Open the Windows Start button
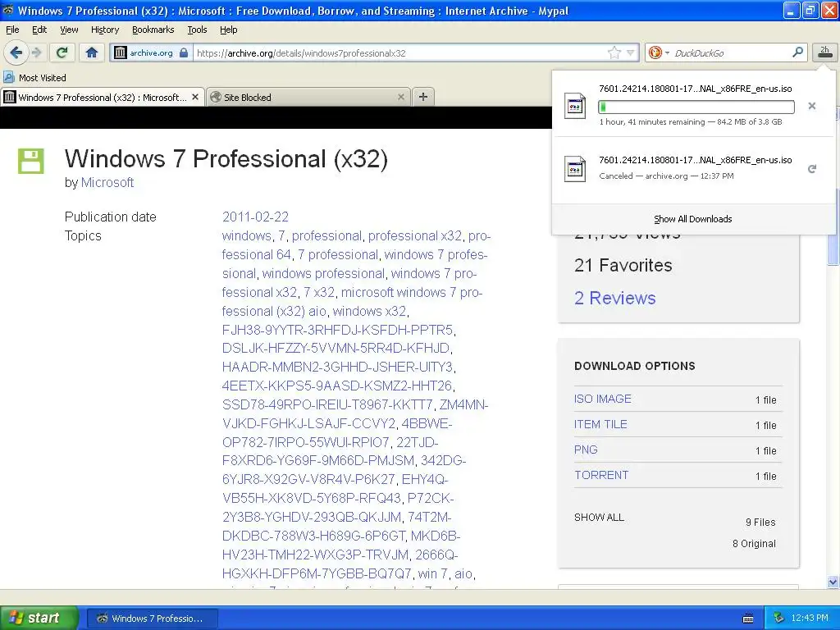 39,618
